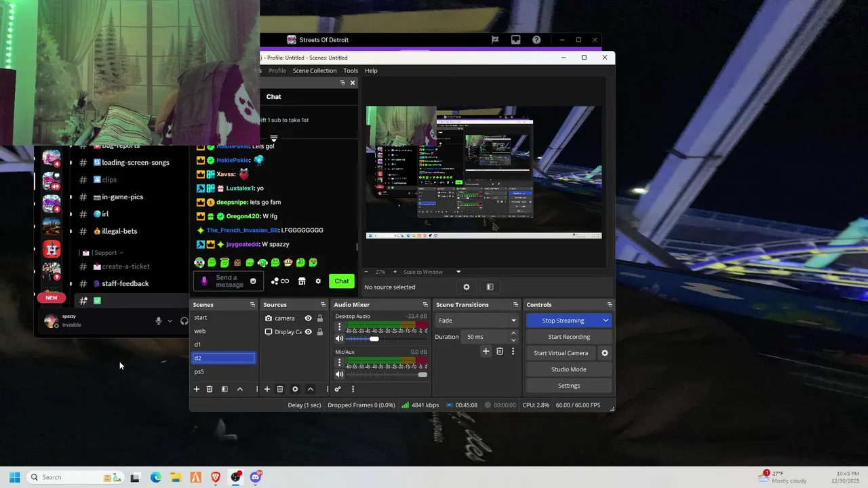The width and height of the screenshot is (868, 488).
Task: Adjust Desktop Audio volume slider
Action: pos(374,339)
